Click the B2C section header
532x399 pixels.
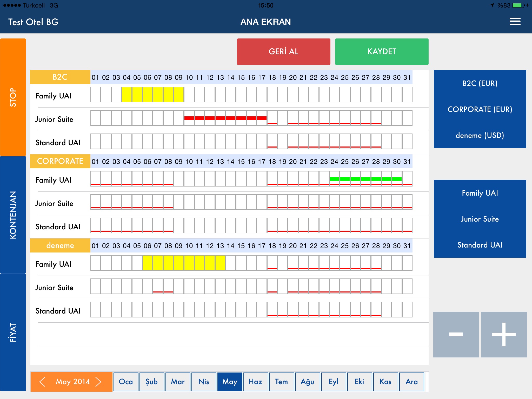point(60,77)
